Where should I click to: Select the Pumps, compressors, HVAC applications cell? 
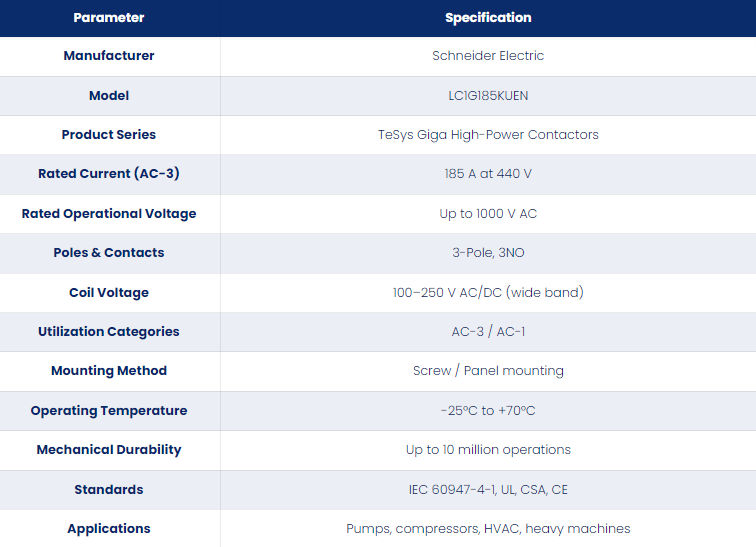[x=488, y=529]
